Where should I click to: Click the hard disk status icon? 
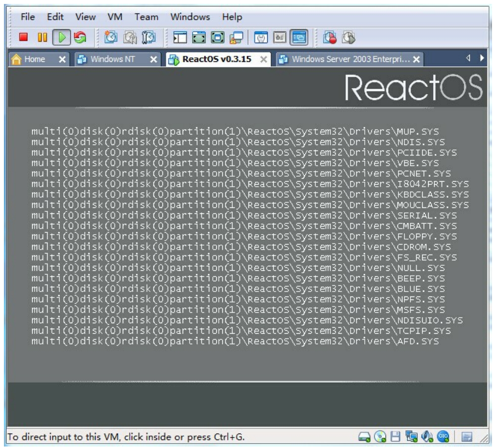(365, 437)
